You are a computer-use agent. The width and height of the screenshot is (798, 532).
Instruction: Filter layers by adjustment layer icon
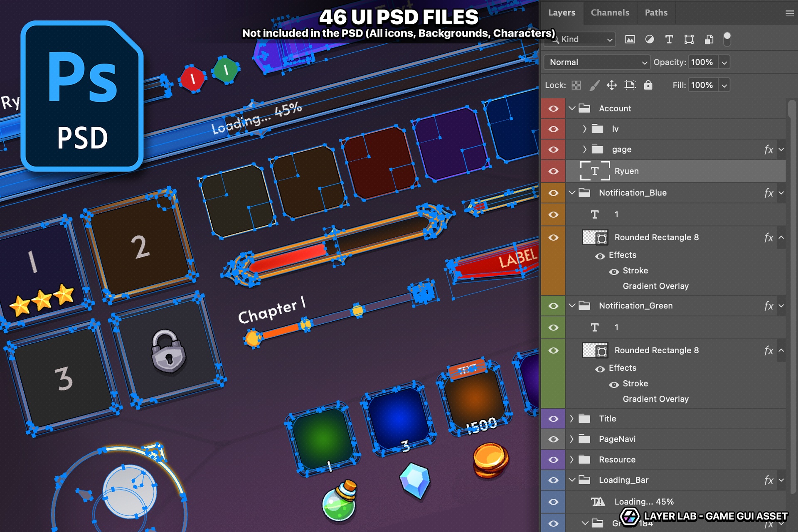pos(649,39)
